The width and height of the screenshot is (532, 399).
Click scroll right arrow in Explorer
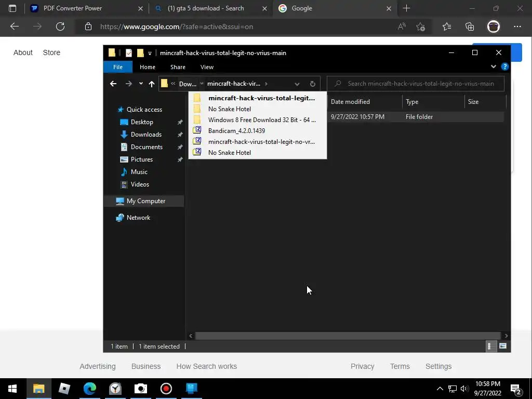tap(506, 336)
